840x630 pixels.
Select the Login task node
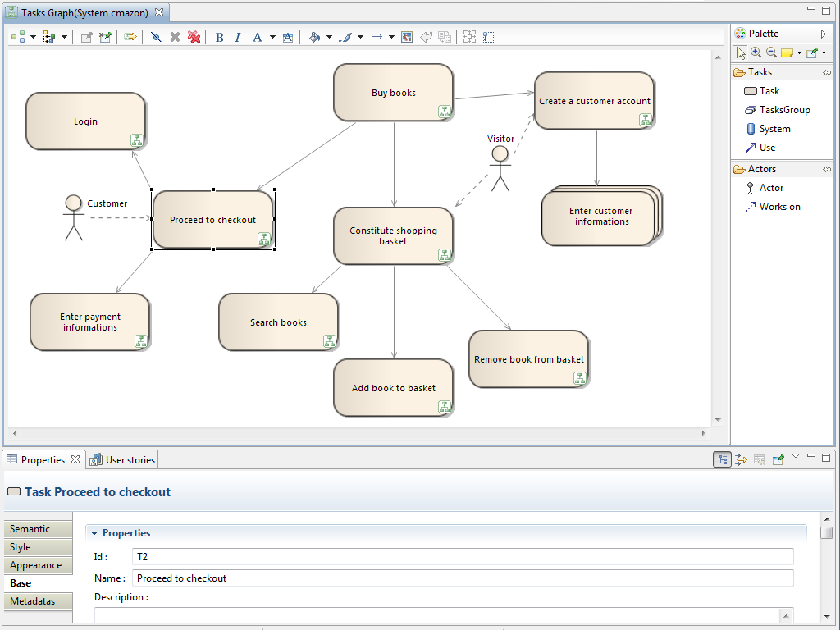pyautogui.click(x=85, y=121)
